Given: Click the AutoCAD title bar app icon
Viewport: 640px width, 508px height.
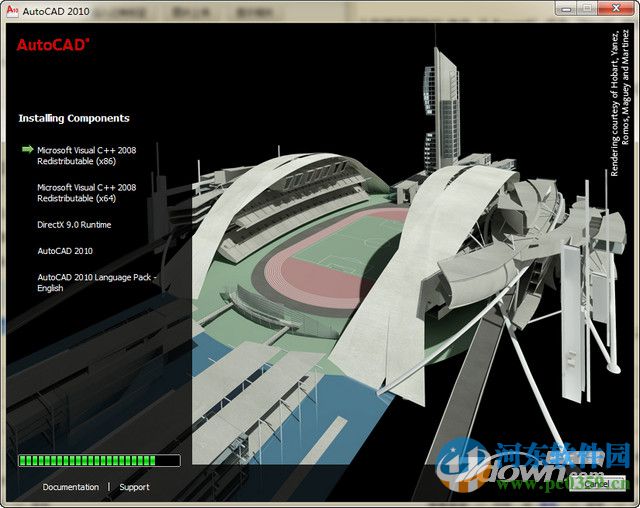Looking at the screenshot, I should pos(12,10).
